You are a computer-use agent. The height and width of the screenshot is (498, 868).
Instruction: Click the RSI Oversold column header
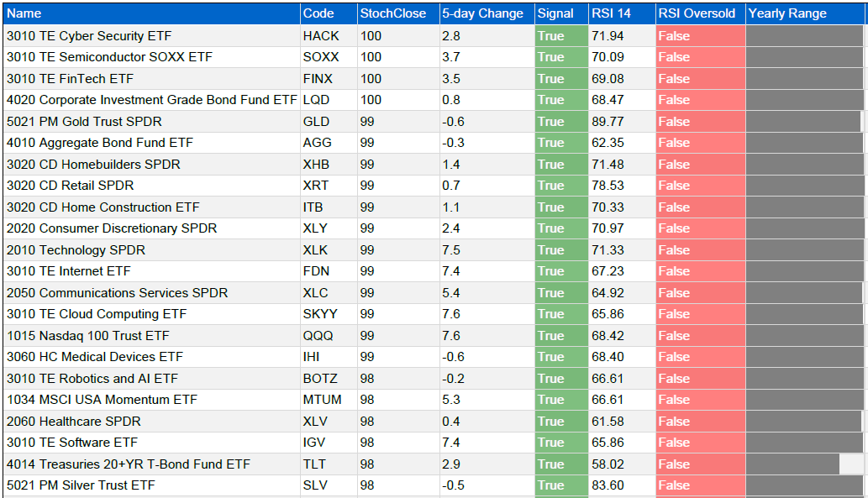tap(700, 13)
